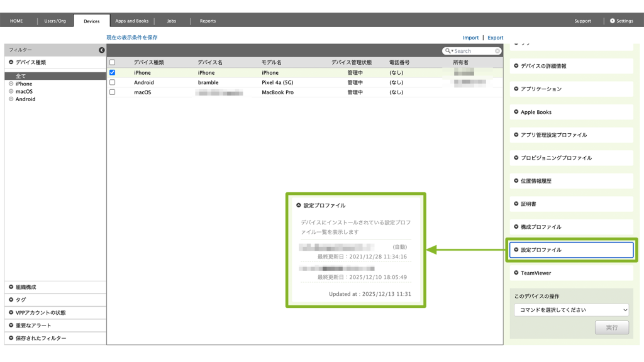This screenshot has height=362, width=644.
Task: Sort by the モデル名 column header
Action: 272,62
